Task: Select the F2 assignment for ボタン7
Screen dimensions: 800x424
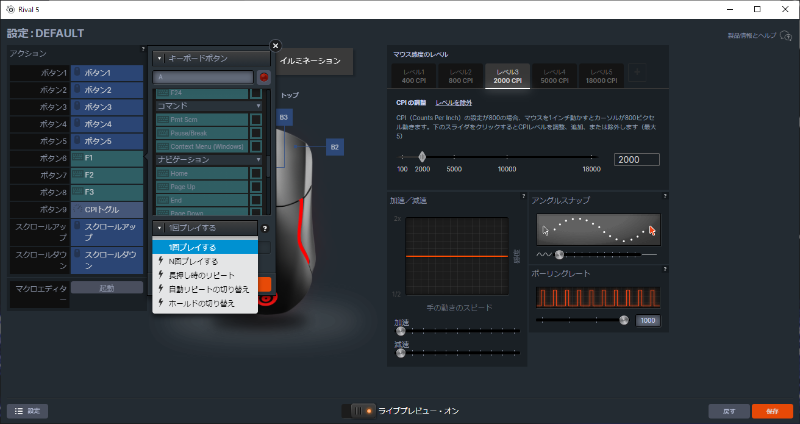Action: [x=107, y=175]
